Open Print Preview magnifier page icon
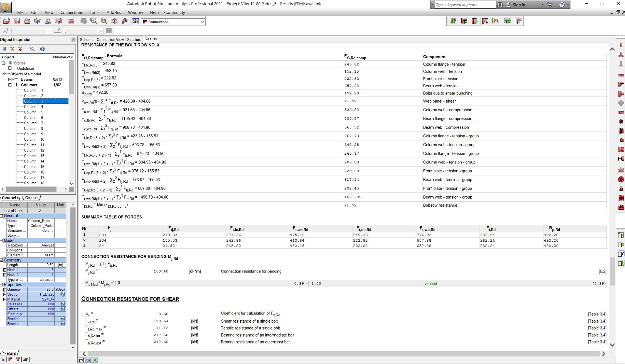This screenshot has width=625, height=364. 48,21
